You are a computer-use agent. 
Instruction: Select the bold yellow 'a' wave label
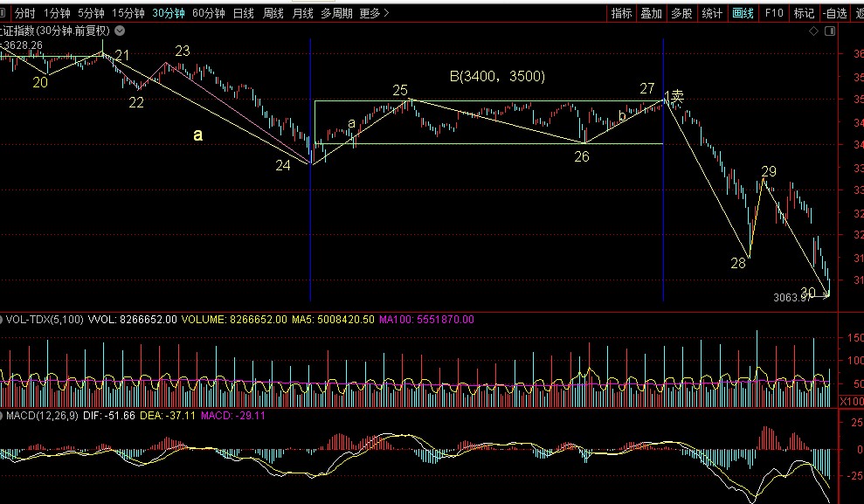click(x=197, y=135)
